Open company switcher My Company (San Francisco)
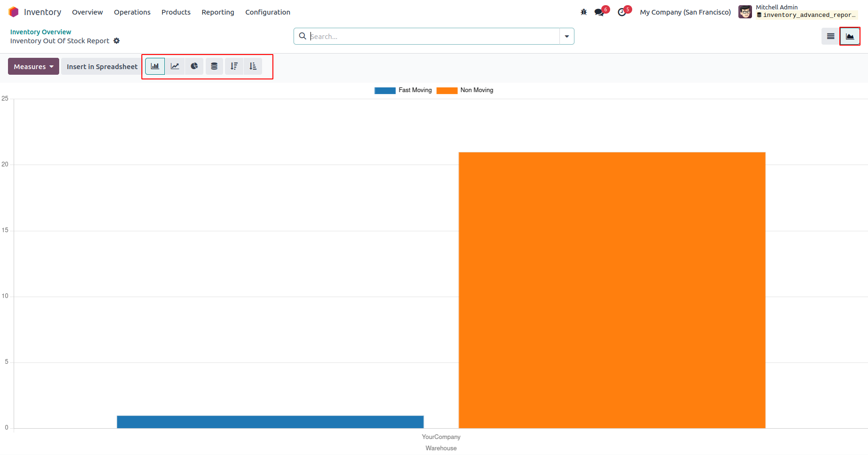 click(685, 12)
